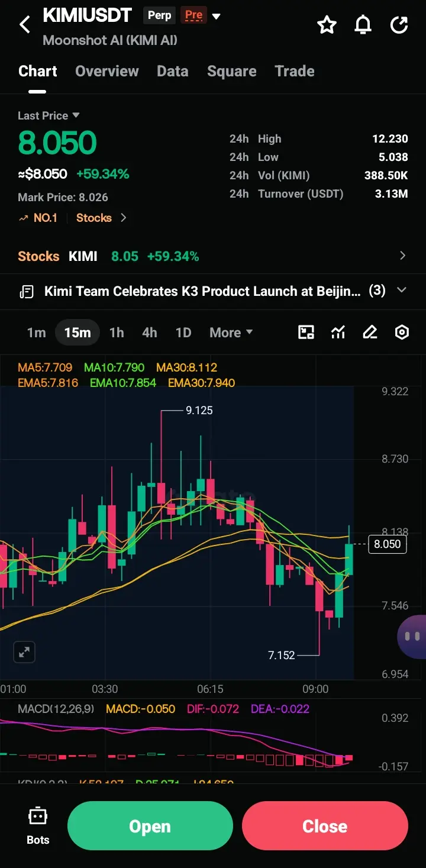Screen dimensions: 426x868
Task: Select the 1h timeframe
Action: [117, 333]
